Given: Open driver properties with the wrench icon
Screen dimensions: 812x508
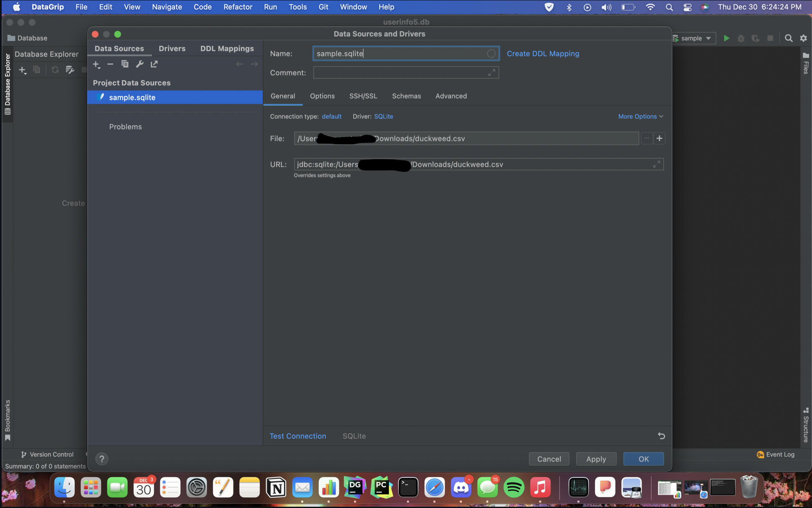Looking at the screenshot, I should (140, 64).
